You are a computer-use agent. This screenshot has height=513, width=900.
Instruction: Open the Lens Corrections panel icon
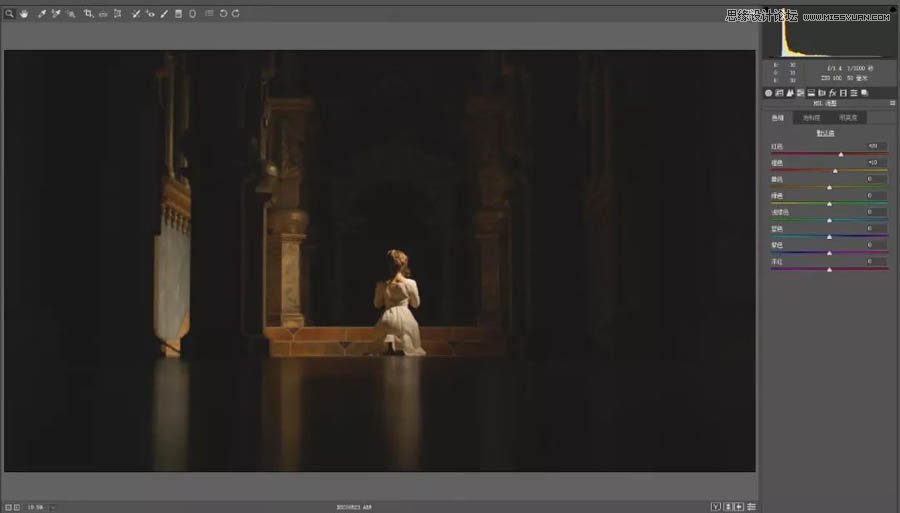click(821, 92)
